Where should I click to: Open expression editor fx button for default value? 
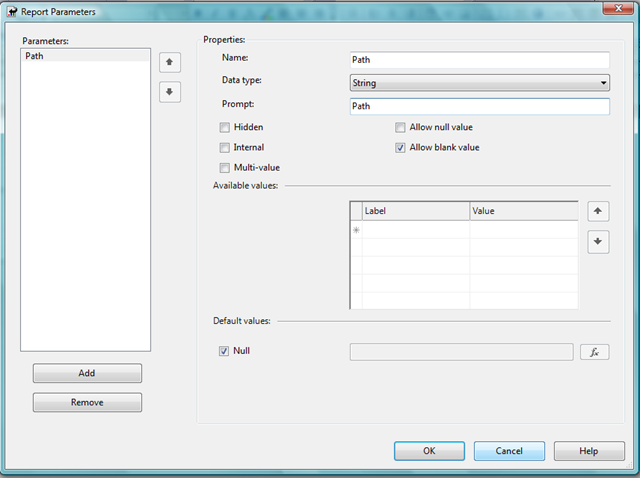(x=595, y=352)
